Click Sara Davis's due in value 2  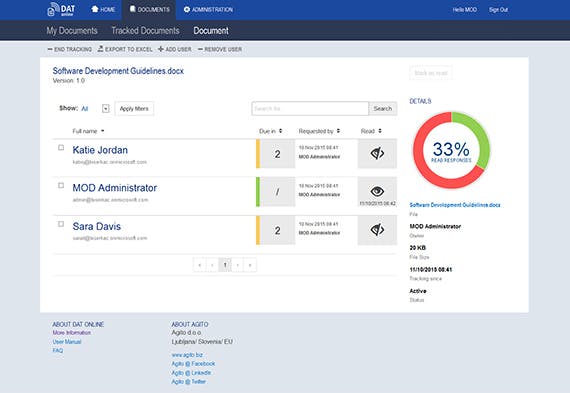[x=278, y=230]
